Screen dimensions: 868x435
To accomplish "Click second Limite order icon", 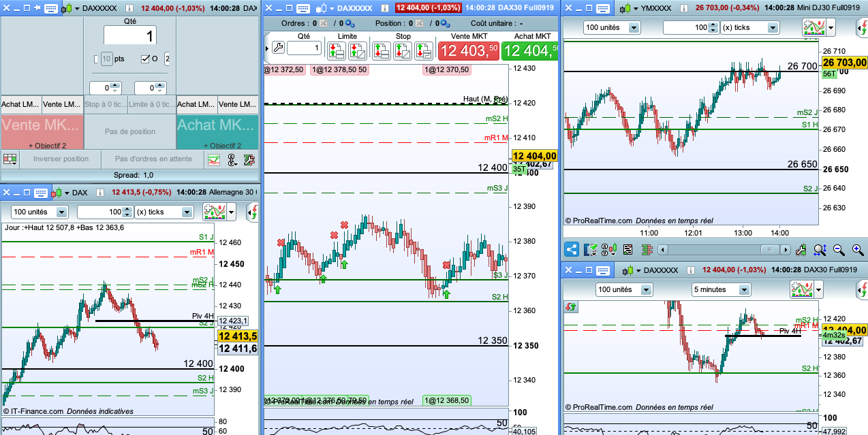I will (x=358, y=50).
